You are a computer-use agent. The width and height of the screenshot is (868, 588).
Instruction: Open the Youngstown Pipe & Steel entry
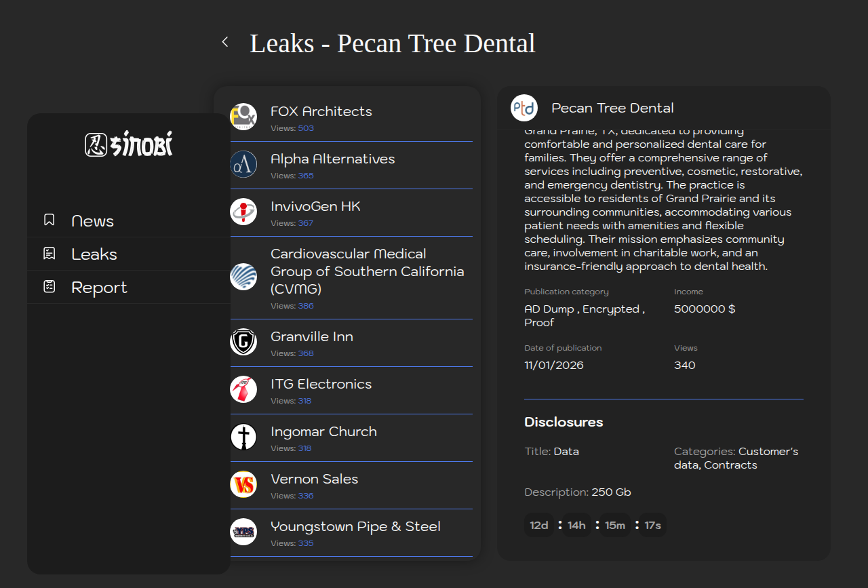pos(355,527)
